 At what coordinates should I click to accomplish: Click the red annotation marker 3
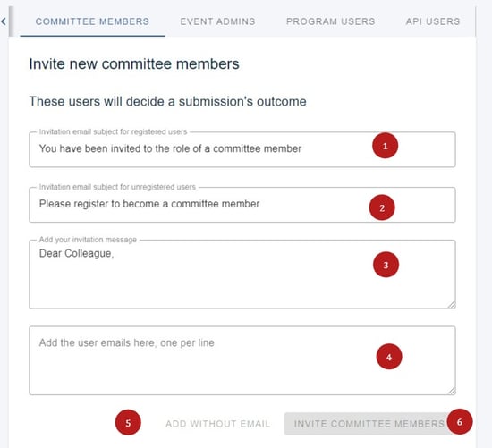[x=386, y=265]
